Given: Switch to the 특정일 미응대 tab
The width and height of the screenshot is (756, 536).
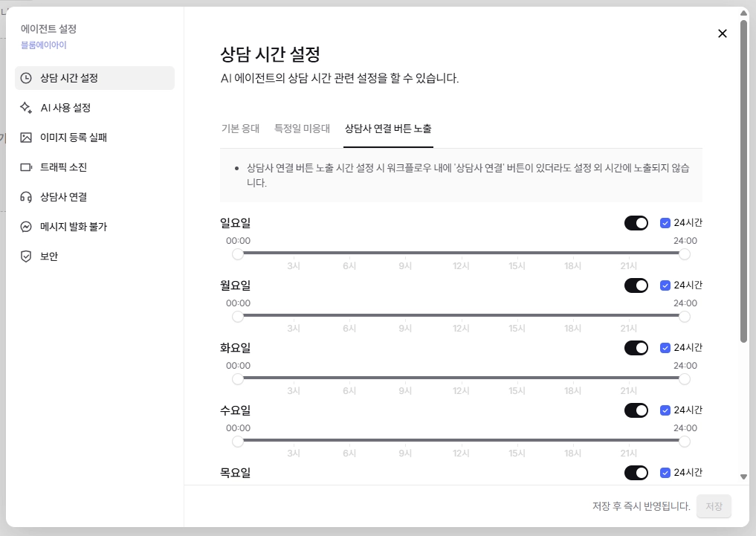Looking at the screenshot, I should (x=302, y=129).
